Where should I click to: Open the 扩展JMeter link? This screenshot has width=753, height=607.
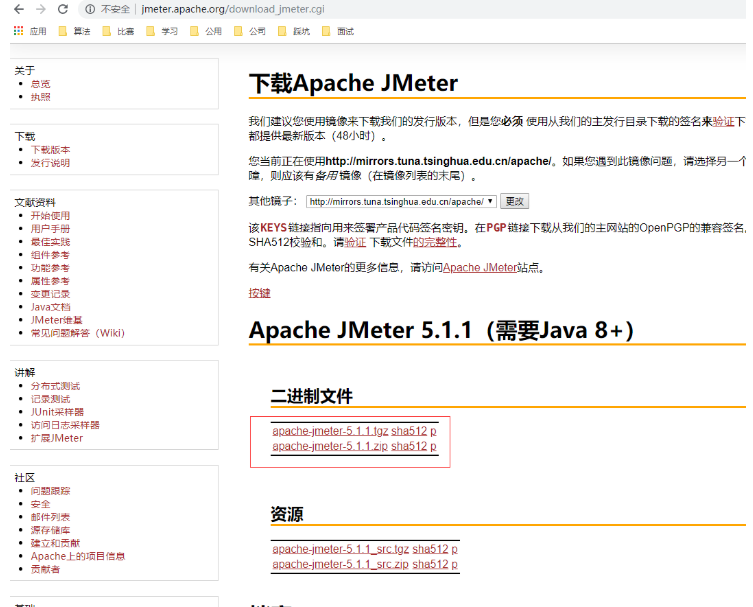click(57, 438)
